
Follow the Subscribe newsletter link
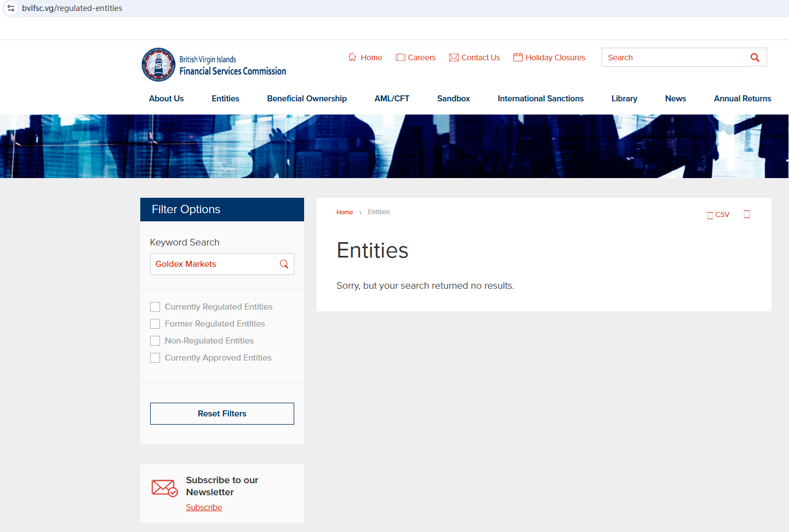204,507
